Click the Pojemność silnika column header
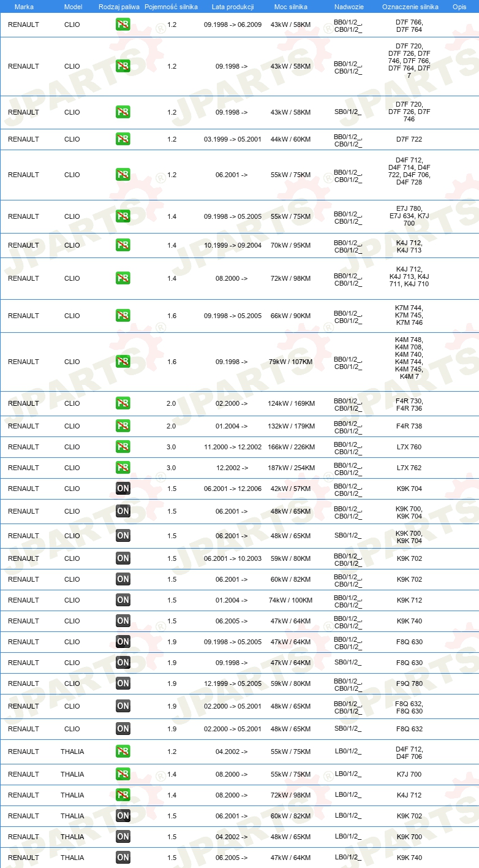 172,6
